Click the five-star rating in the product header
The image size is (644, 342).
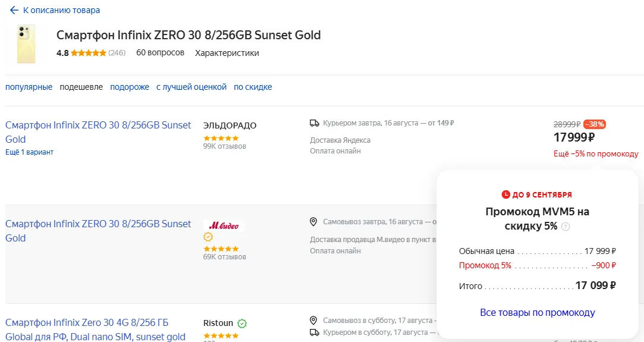coord(88,53)
